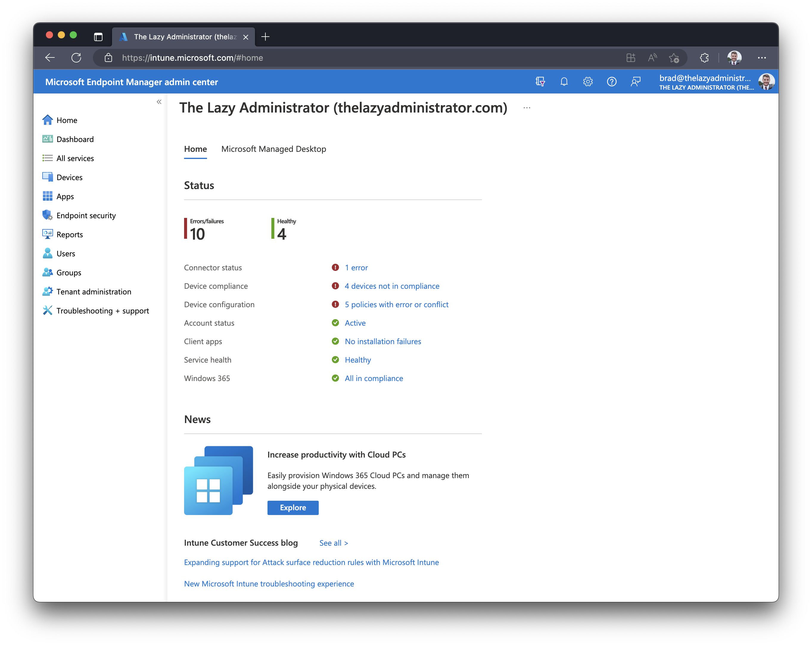The width and height of the screenshot is (812, 646).
Task: Select the Home tab
Action: point(196,148)
